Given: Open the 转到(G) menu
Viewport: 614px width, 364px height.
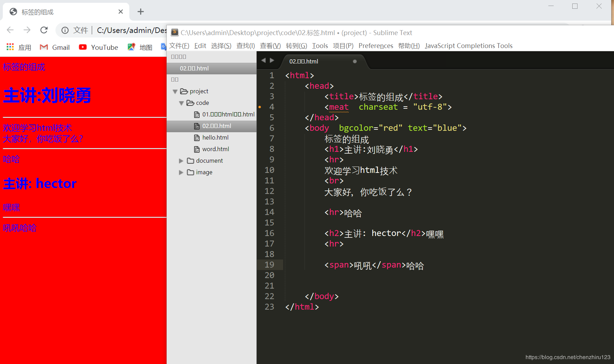Looking at the screenshot, I should tap(296, 46).
